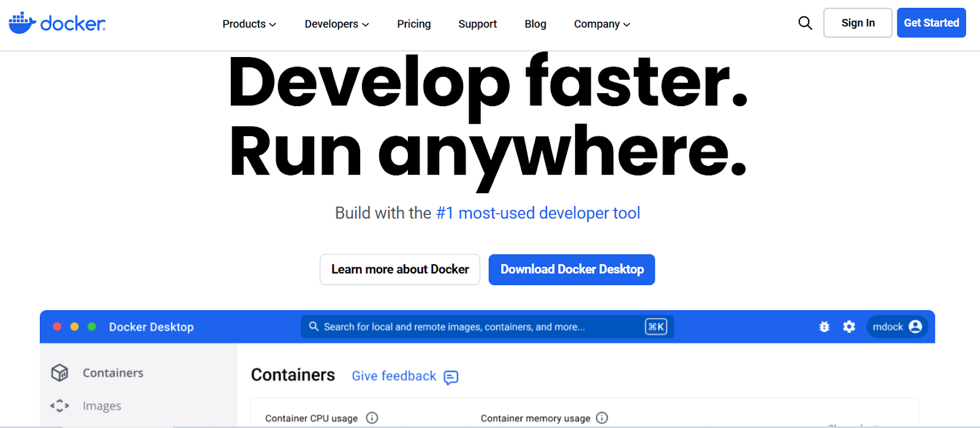Image resolution: width=980 pixels, height=428 pixels.
Task: Click the Containers heading text
Action: [x=293, y=375]
